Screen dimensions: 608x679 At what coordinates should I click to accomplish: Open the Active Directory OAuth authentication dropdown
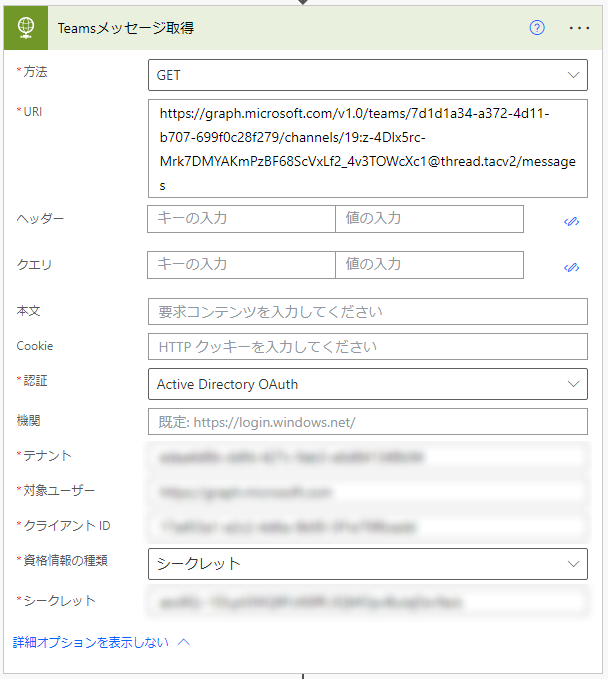(368, 384)
